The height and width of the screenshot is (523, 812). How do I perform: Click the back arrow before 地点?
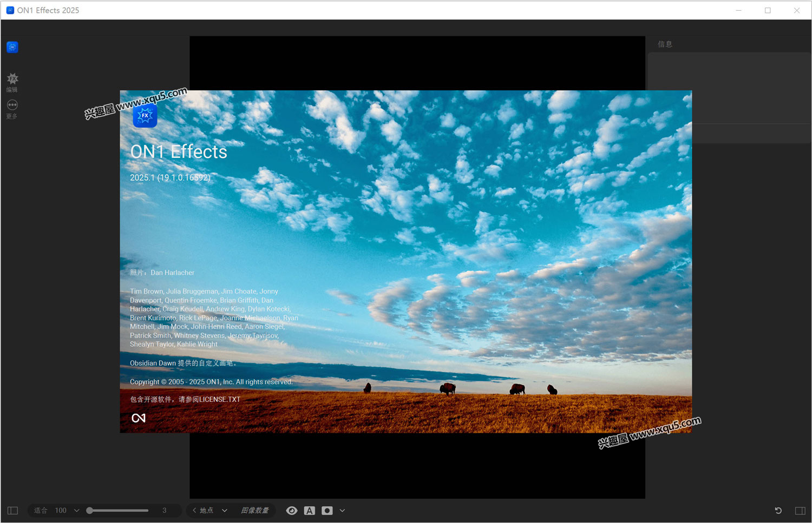(x=194, y=511)
